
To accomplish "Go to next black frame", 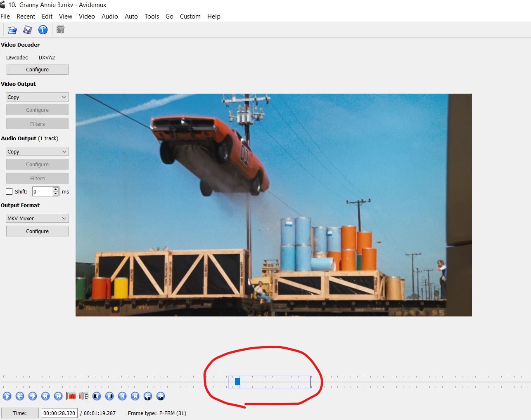I will 109,396.
